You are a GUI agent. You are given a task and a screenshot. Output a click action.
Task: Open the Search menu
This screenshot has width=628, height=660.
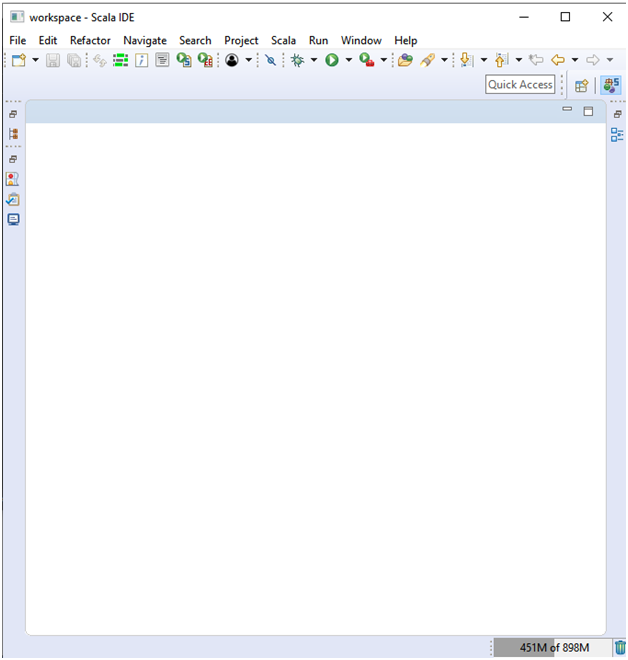[195, 40]
